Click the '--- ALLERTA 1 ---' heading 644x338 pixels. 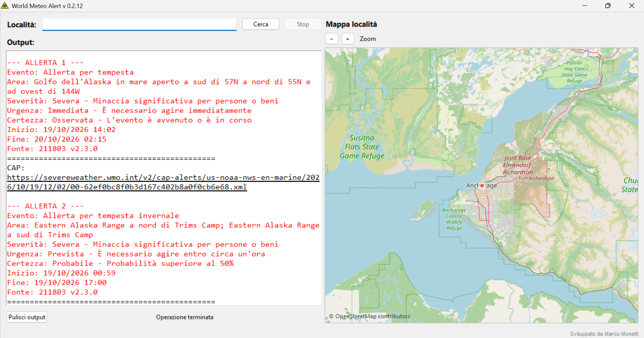tap(45, 63)
